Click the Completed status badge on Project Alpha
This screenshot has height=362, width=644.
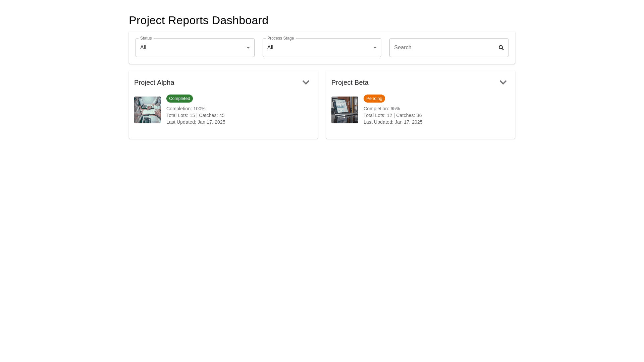pos(179,98)
